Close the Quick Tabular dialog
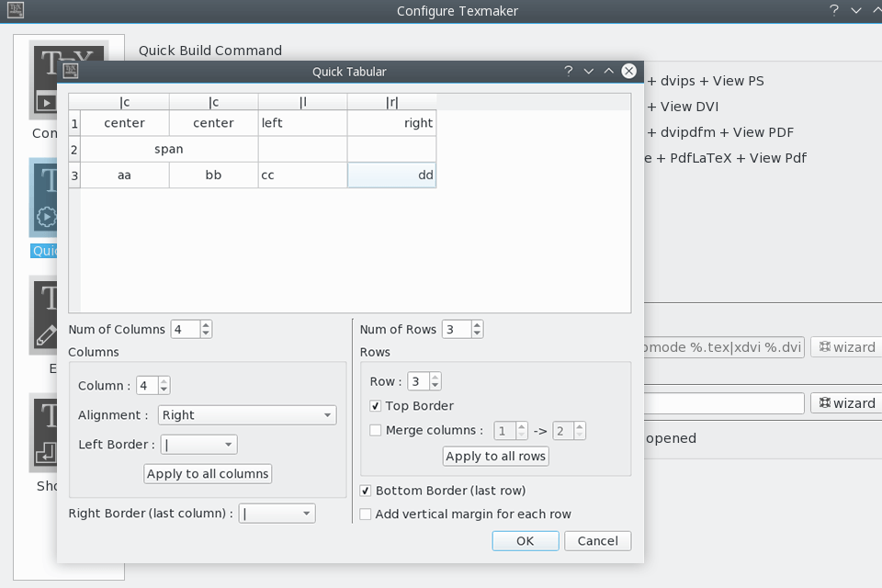Screen dimensions: 882x588 (628, 71)
